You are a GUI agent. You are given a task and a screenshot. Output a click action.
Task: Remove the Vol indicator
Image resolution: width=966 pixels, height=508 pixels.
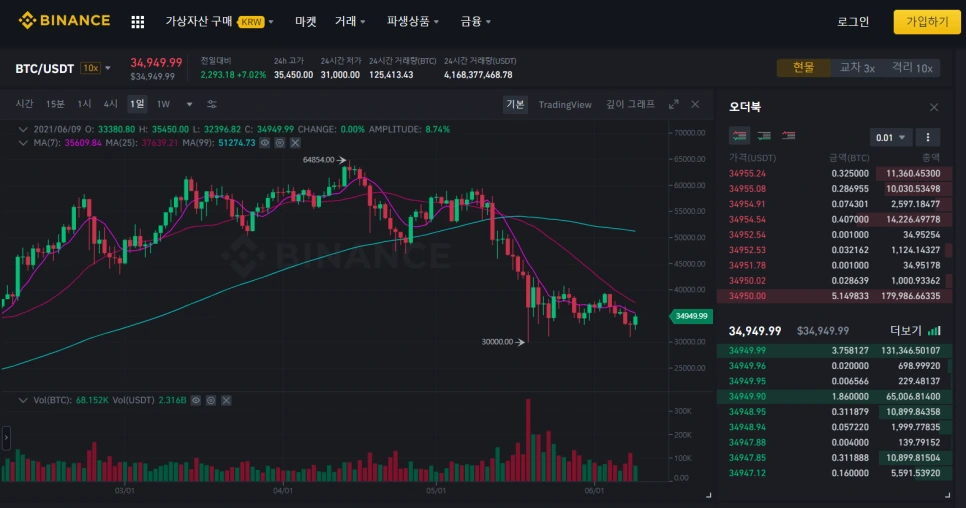pos(226,400)
